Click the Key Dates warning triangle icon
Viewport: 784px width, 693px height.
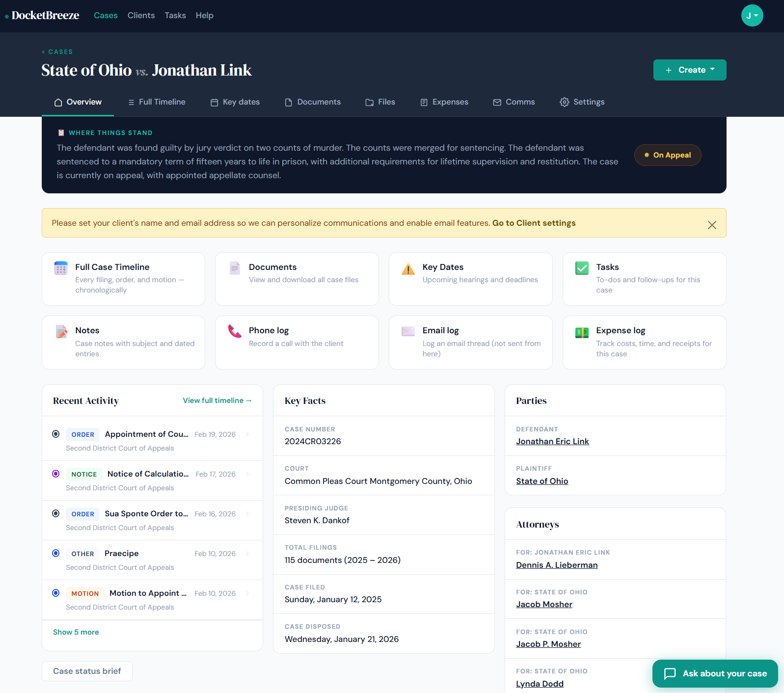pos(408,269)
